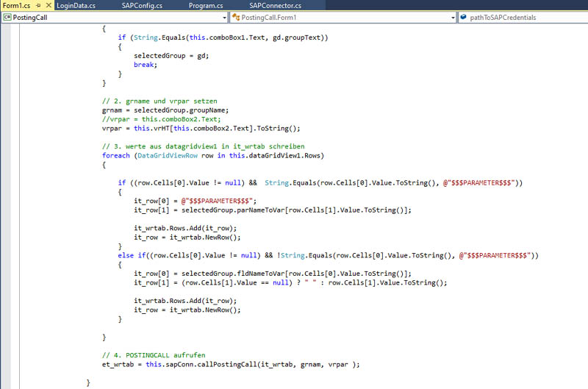Close the Form1.cs tab

[49, 5]
